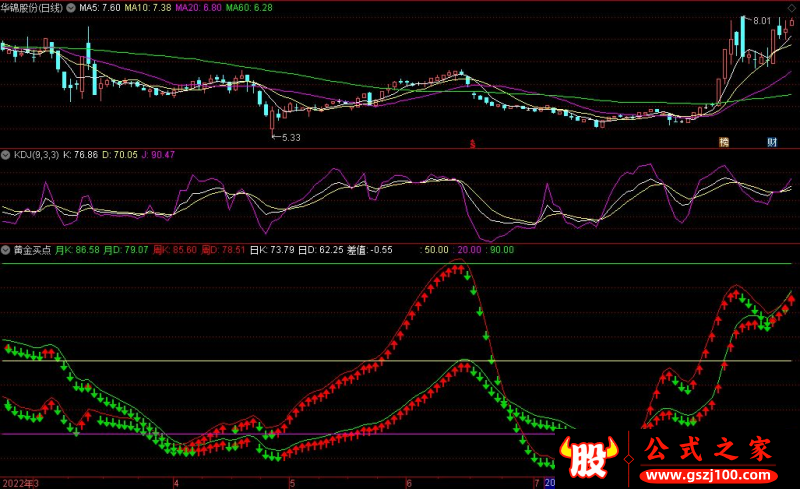Select the MA60 moving average label
This screenshot has height=489, width=800.
coord(247,7)
